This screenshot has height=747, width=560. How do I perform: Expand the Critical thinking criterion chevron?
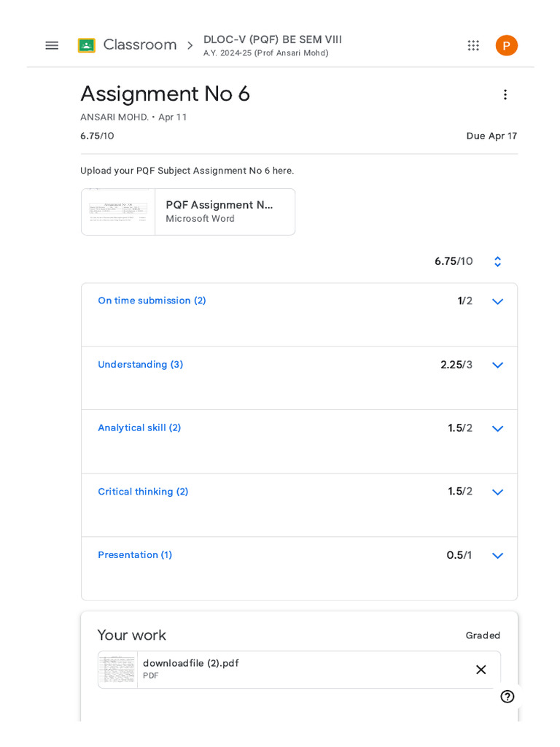click(x=498, y=492)
